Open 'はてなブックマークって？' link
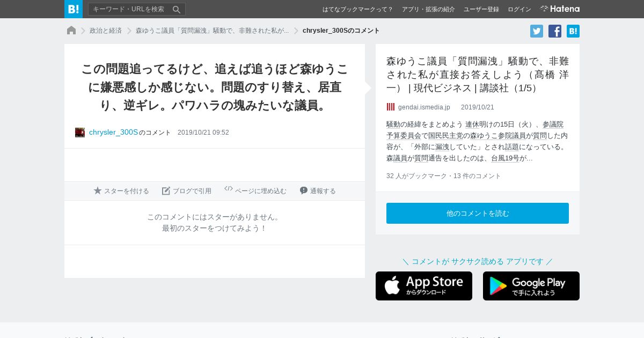The height and width of the screenshot is (338, 644). click(357, 9)
